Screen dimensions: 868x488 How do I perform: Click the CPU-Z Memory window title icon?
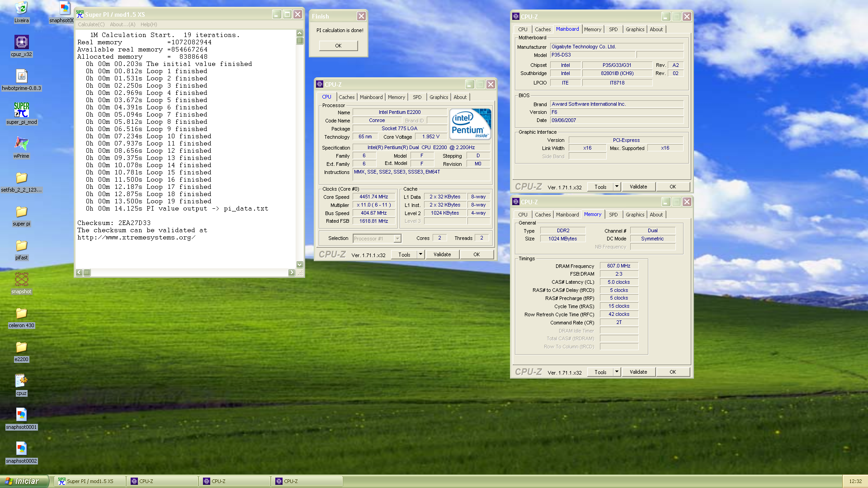pyautogui.click(x=516, y=202)
